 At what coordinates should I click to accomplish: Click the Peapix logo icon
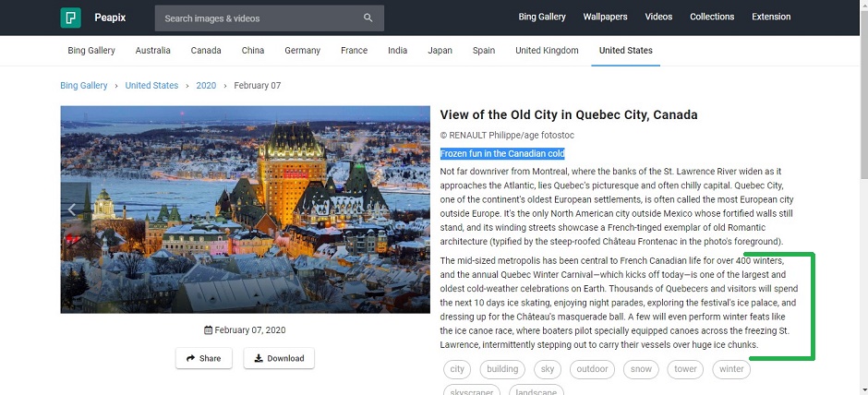coord(71,18)
